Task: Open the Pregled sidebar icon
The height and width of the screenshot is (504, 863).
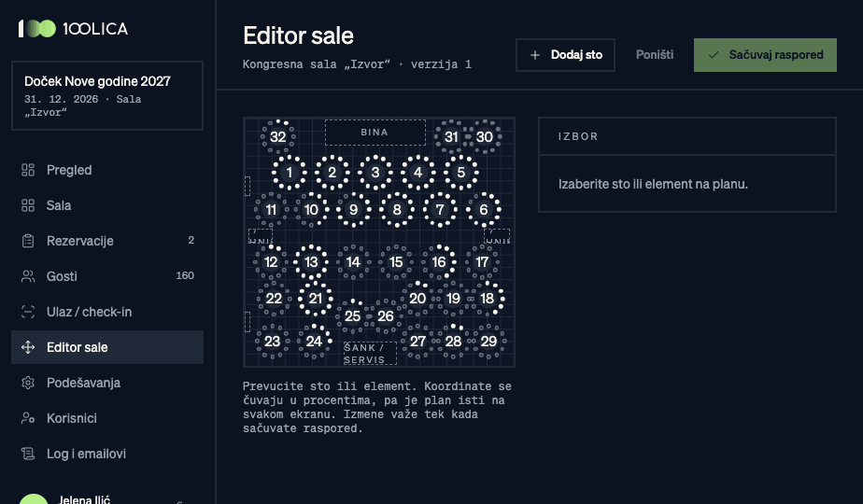Action: (28, 170)
